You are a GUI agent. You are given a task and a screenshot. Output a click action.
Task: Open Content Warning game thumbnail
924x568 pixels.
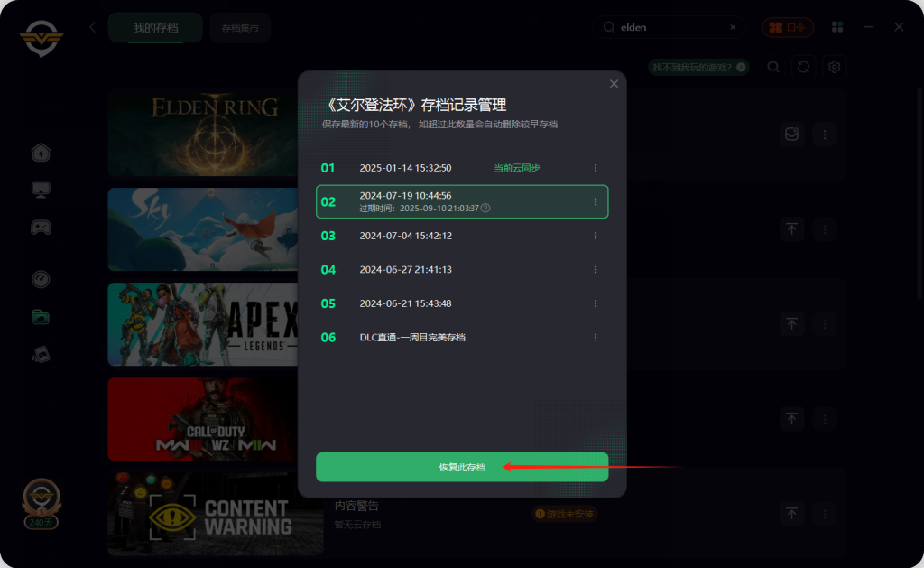(x=215, y=515)
